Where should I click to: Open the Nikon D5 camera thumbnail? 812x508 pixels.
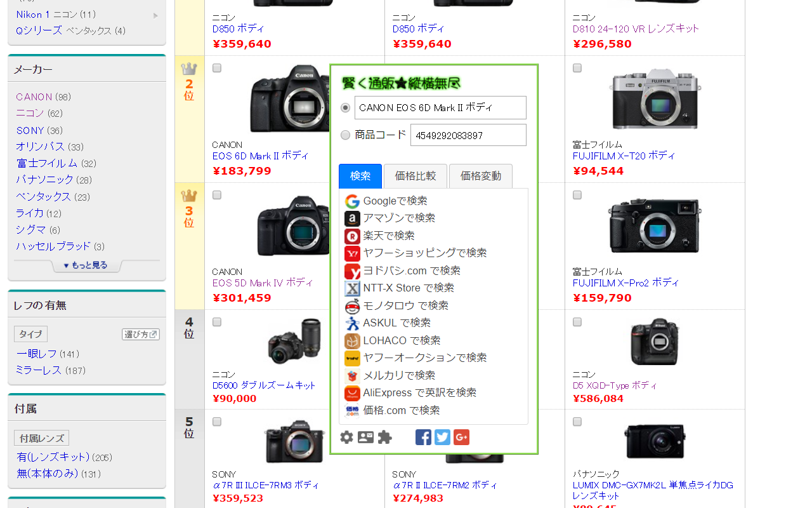655,342
